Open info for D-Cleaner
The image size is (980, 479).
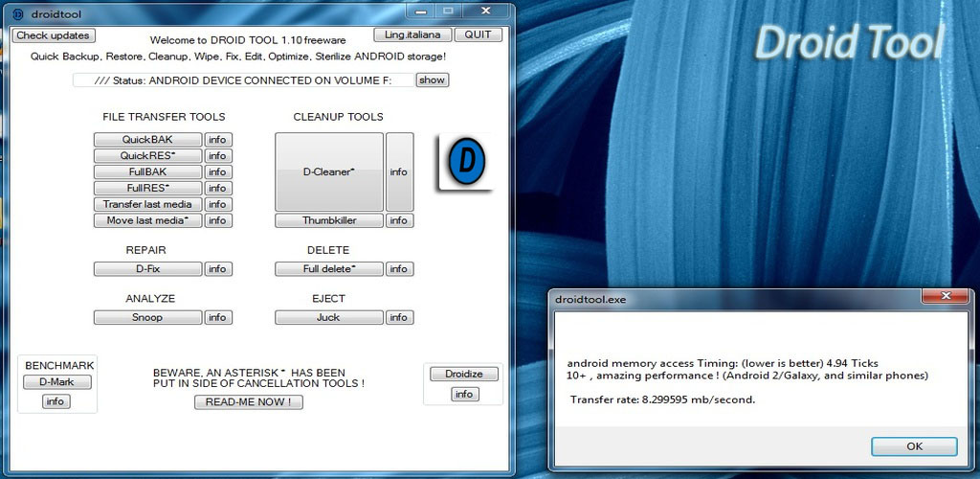pyautogui.click(x=399, y=172)
